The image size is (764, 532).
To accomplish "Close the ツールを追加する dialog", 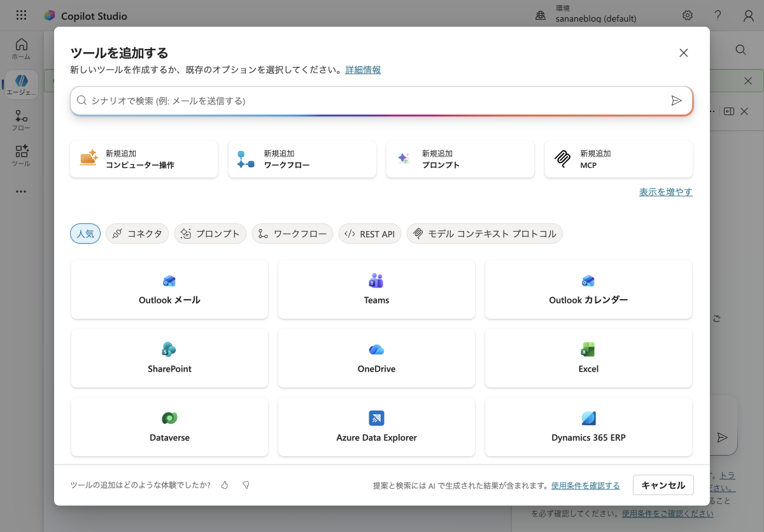I will click(x=684, y=53).
